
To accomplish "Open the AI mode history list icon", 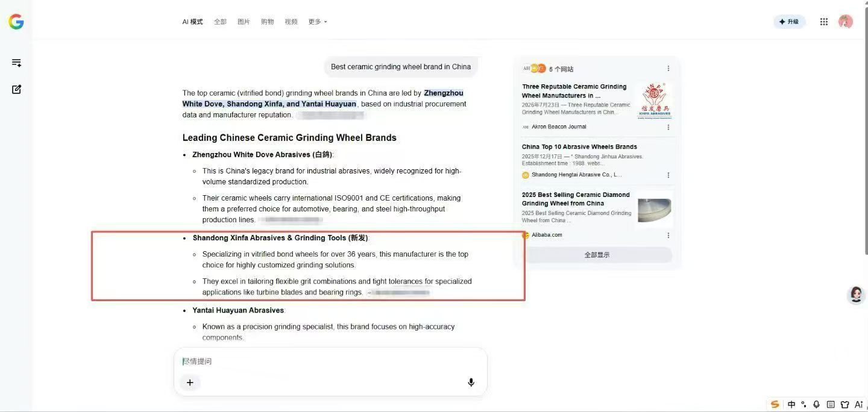I will (16, 63).
